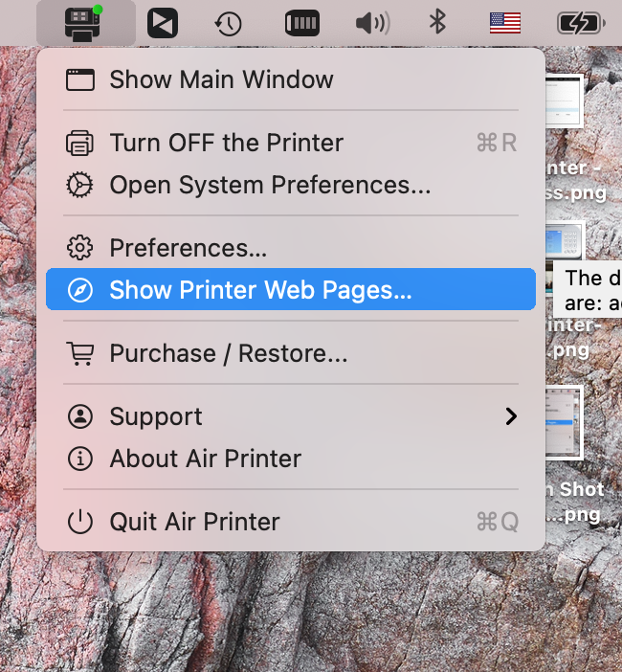
Task: Click the desktop file label ending 'ss.png'
Action: coord(576,180)
